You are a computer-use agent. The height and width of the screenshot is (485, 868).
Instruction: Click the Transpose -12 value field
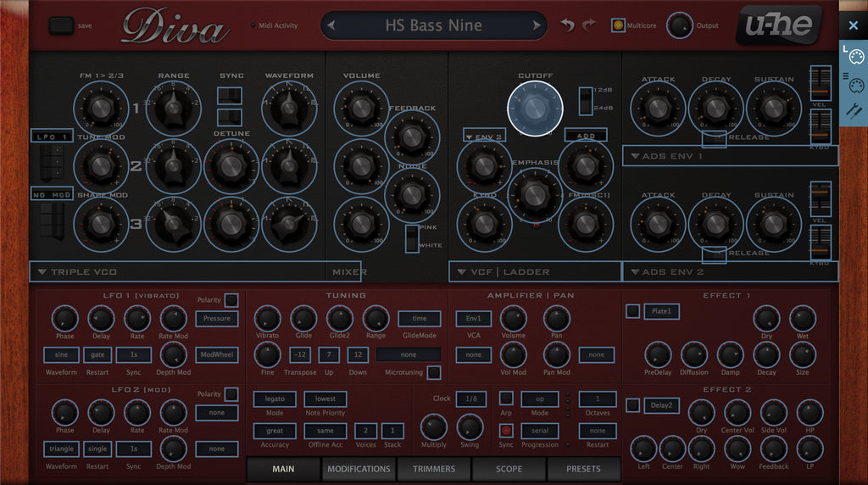[300, 355]
